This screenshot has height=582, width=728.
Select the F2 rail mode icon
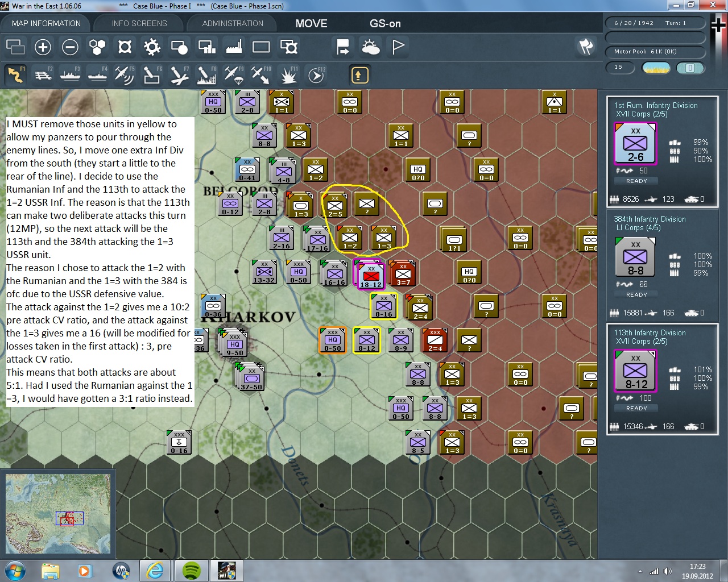(x=43, y=75)
